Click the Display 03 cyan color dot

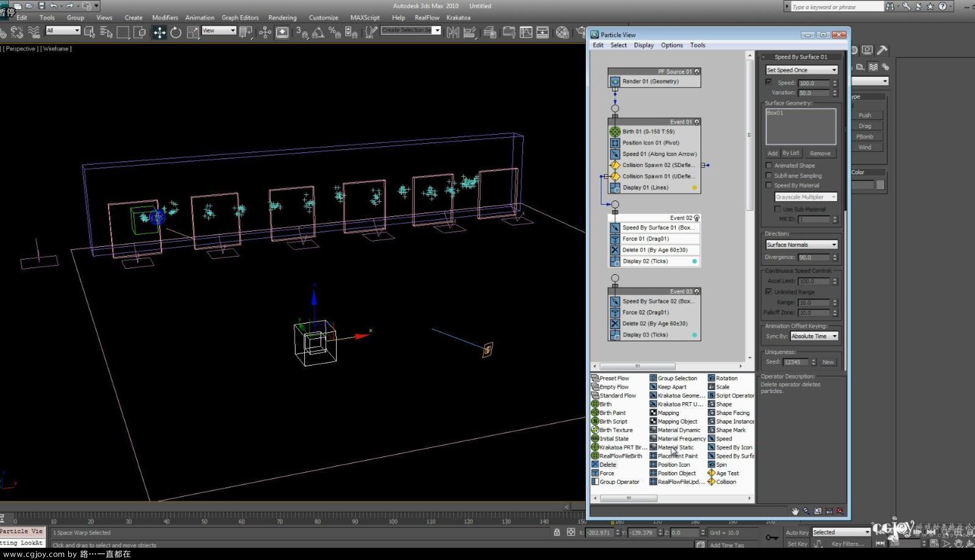pyautogui.click(x=694, y=335)
